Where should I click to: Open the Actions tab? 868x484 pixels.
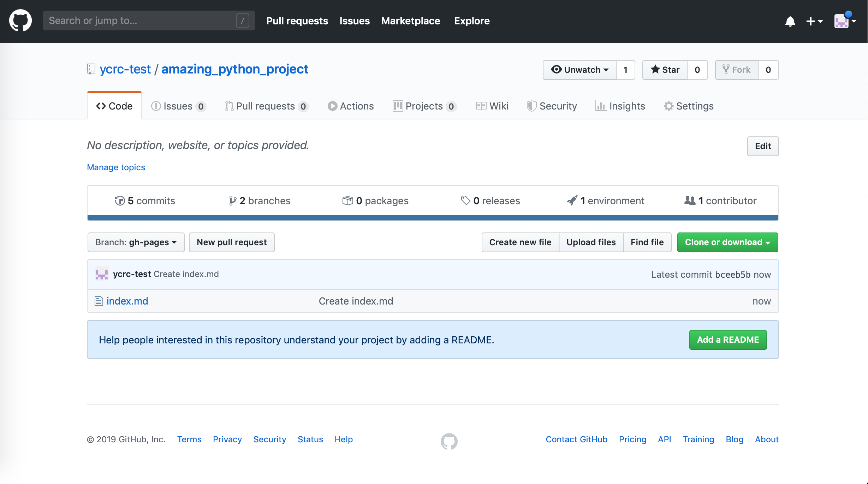[x=351, y=106]
